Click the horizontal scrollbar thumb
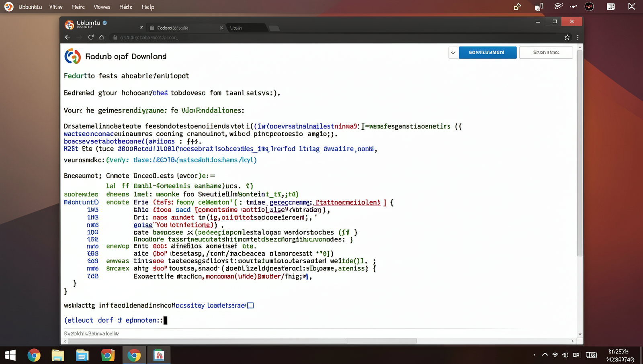 pos(207,341)
